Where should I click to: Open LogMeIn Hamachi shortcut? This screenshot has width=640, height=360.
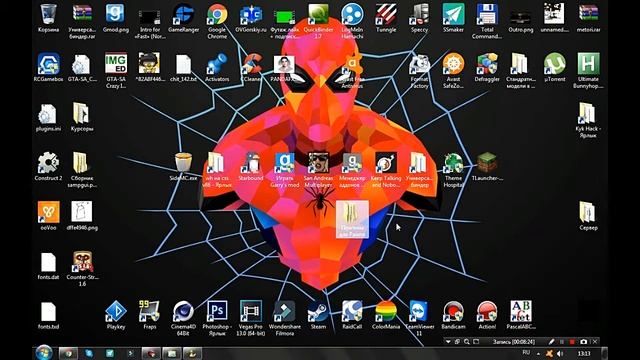[352, 21]
